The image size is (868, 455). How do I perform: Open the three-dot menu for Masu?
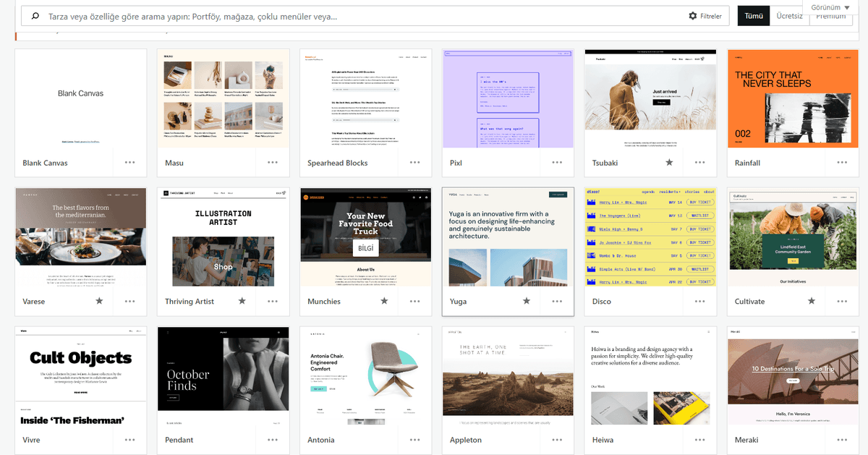273,163
